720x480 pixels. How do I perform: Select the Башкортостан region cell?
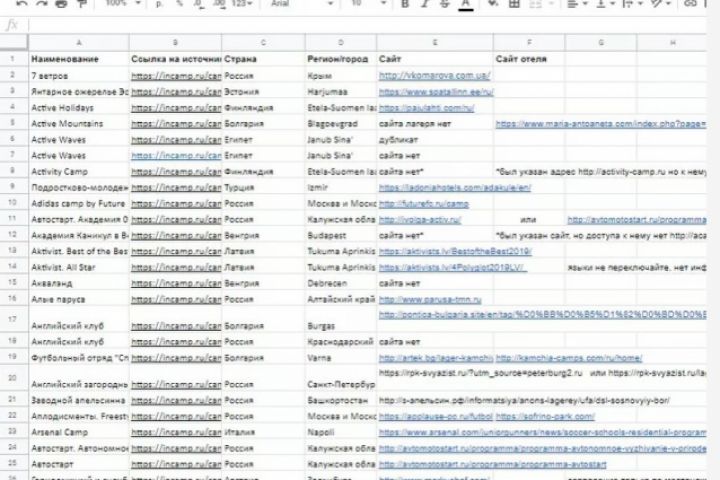(x=341, y=401)
